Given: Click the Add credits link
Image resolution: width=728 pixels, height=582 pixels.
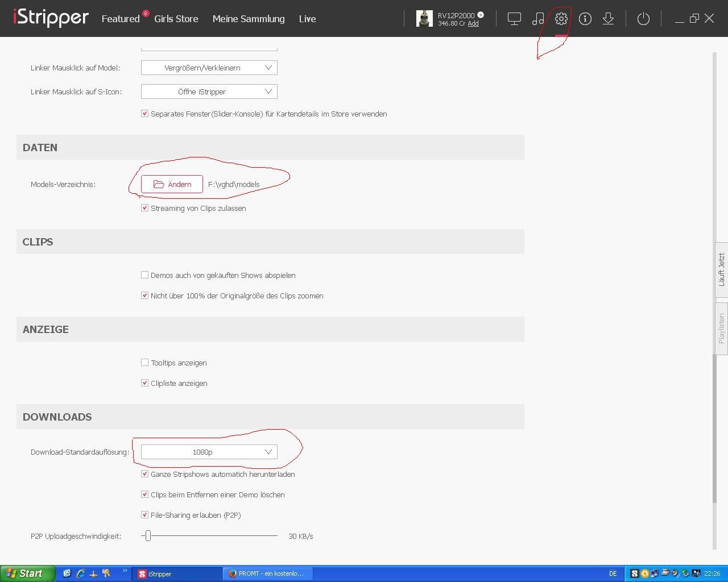Looking at the screenshot, I should click(x=473, y=23).
